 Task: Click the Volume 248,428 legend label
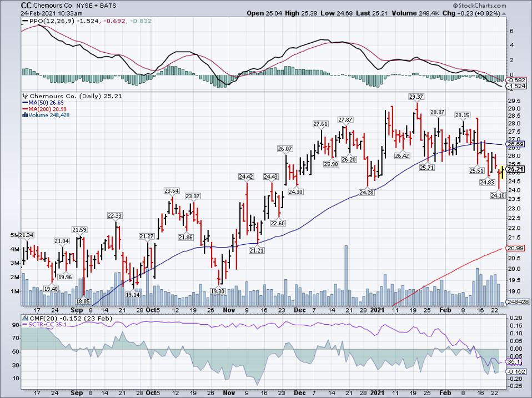click(49, 115)
